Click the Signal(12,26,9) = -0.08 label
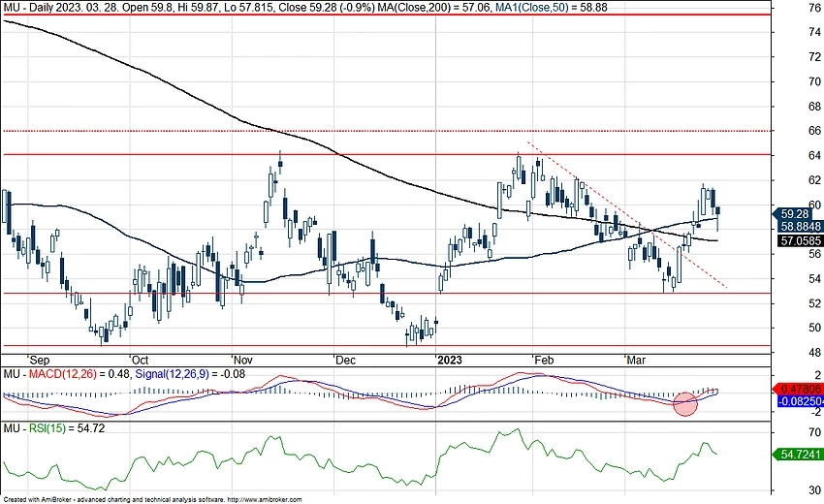Screen dimensions: 824x504 (188, 374)
